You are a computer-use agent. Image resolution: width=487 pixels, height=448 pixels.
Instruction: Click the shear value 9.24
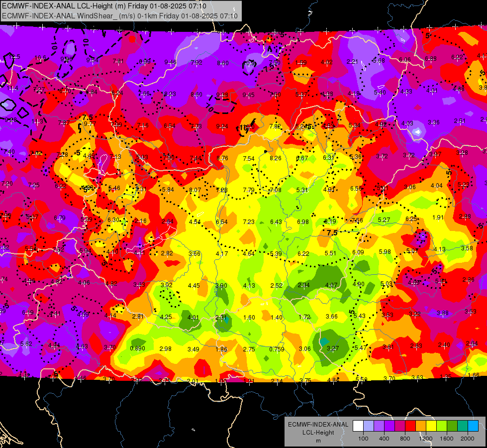(222, 126)
